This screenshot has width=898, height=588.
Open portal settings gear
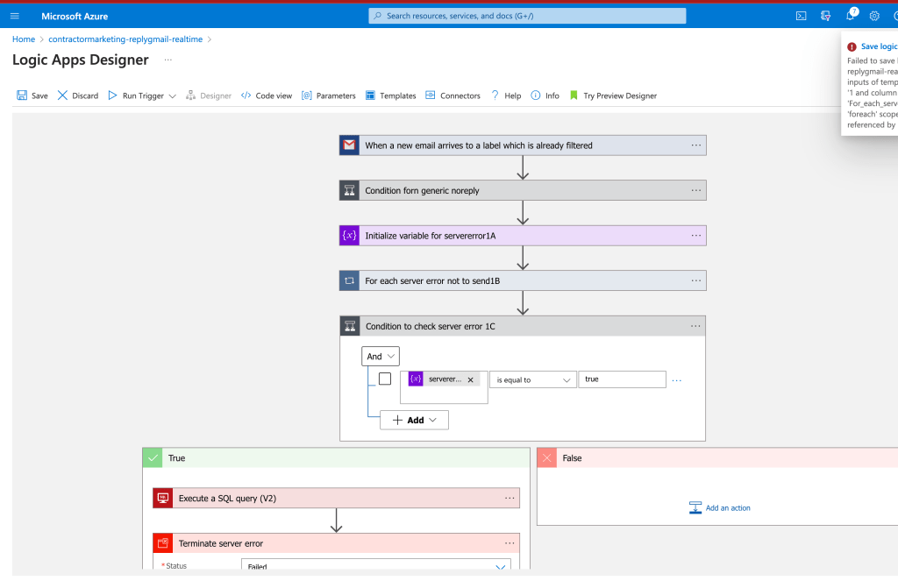[x=874, y=16]
